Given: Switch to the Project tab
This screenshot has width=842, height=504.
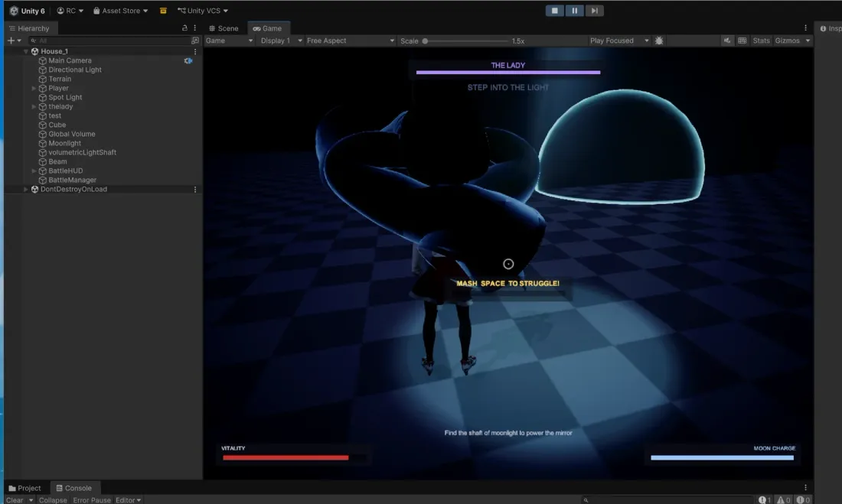Looking at the screenshot, I should [x=25, y=488].
